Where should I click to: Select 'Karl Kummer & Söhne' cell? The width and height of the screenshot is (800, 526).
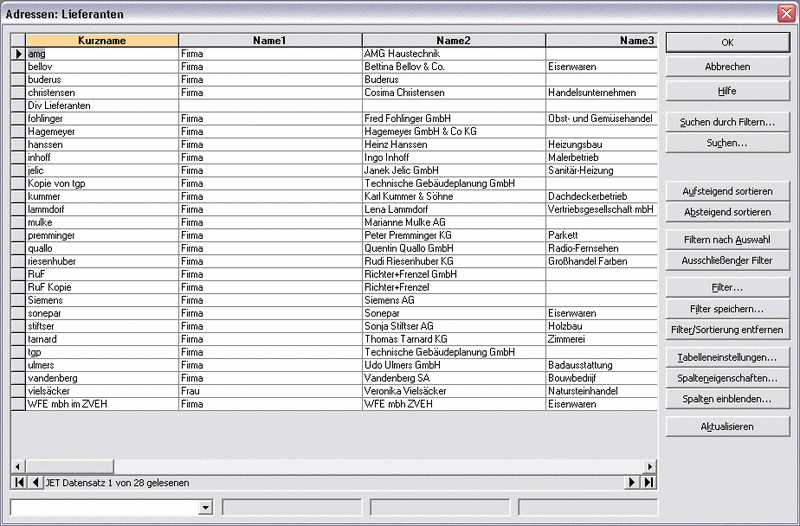pos(454,196)
